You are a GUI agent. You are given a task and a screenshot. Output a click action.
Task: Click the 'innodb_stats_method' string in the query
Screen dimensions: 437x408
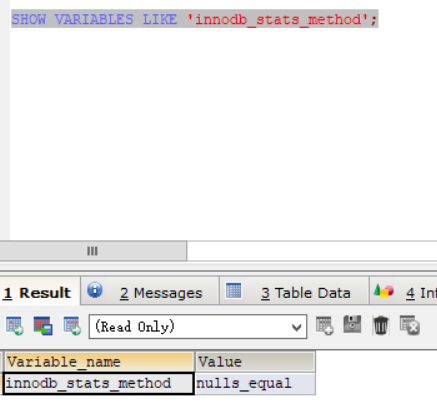tap(278, 19)
